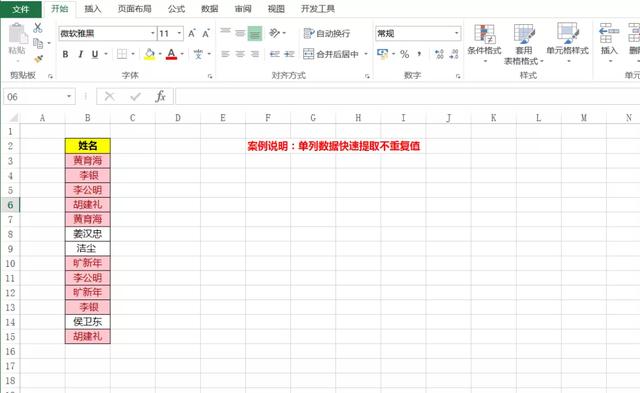The image size is (640, 393).
Task: Select cell containing 姜汉忠
Action: 87,234
